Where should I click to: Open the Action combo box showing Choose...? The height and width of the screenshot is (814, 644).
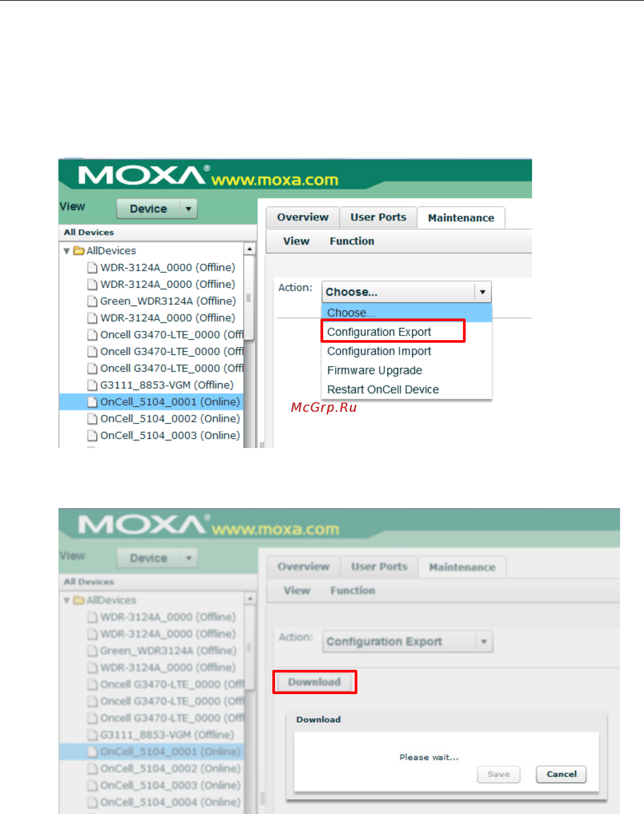[407, 292]
